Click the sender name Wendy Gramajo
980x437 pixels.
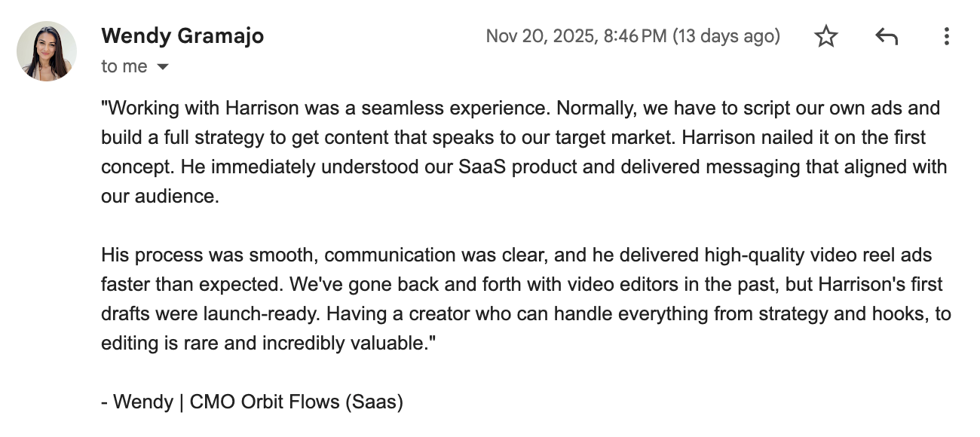(182, 35)
